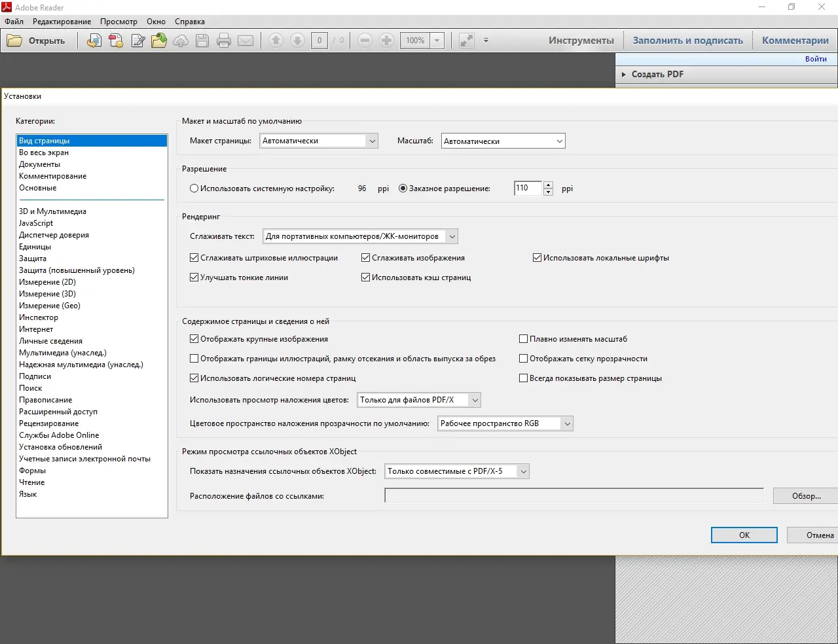This screenshot has height=644, width=838.
Task: Click the next page down arrow icon
Action: coord(297,41)
